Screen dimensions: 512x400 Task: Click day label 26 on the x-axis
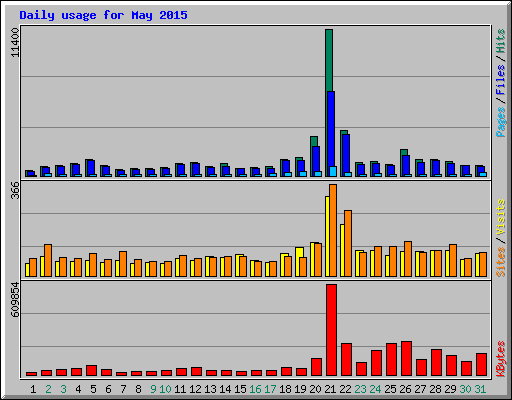tap(405, 389)
